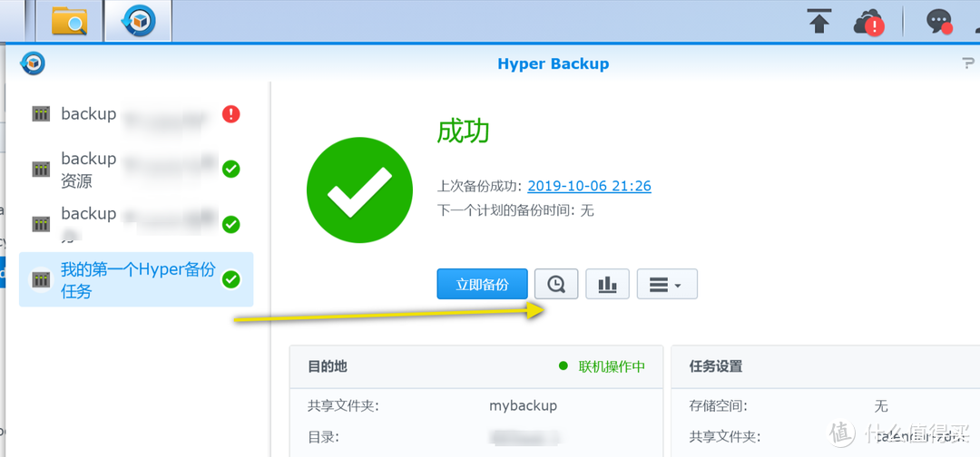
Task: Open the backup statistics bar chart button
Action: click(607, 284)
